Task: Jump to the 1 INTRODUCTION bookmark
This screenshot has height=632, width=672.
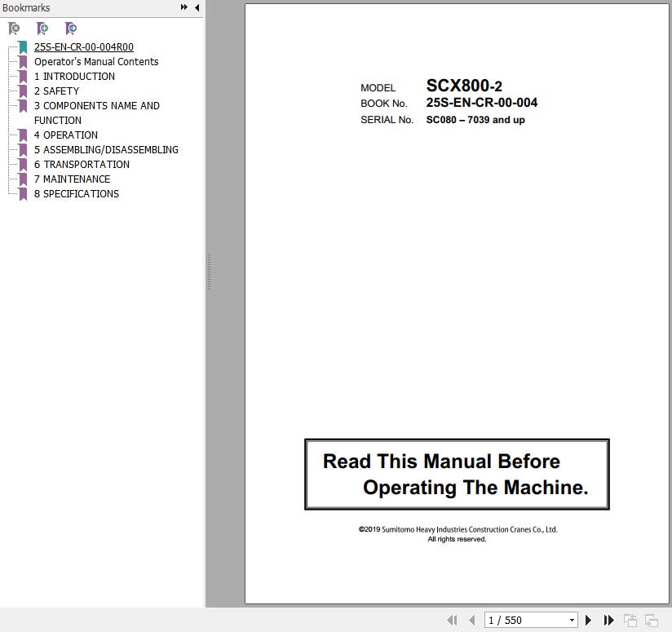Action: pyautogui.click(x=74, y=77)
